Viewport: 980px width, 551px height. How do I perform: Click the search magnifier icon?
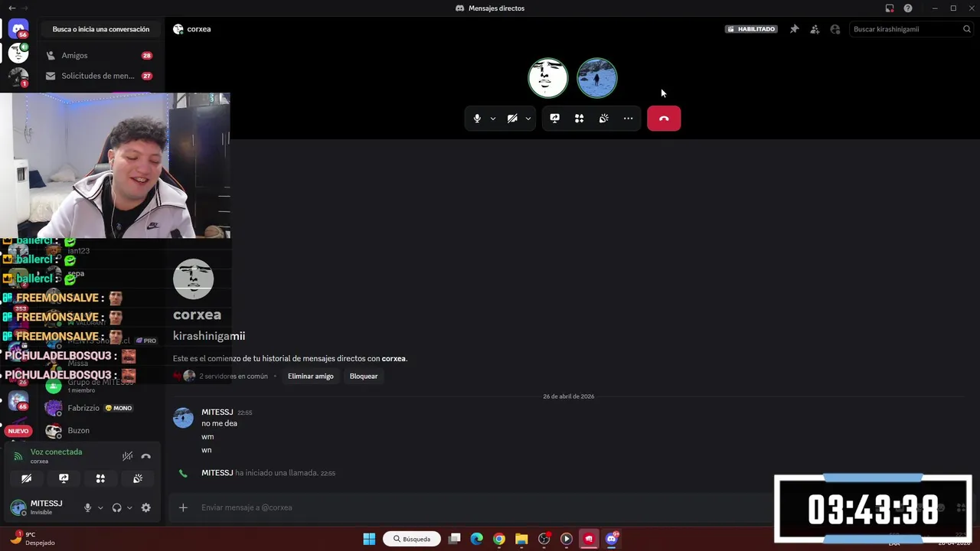click(x=966, y=29)
